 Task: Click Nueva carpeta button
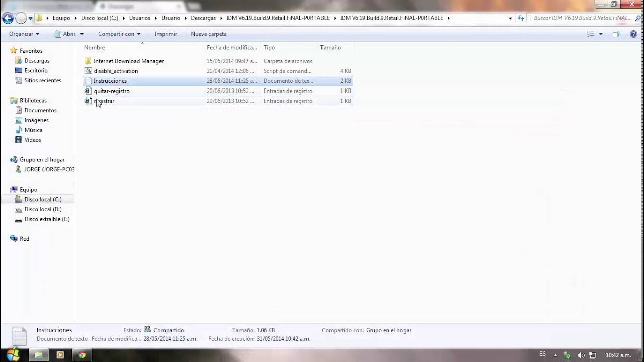pyautogui.click(x=209, y=34)
